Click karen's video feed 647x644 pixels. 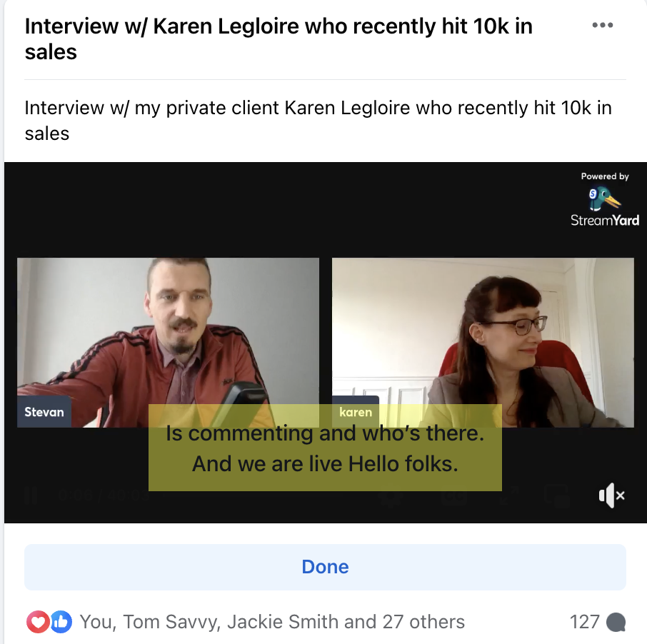pyautogui.click(x=483, y=343)
